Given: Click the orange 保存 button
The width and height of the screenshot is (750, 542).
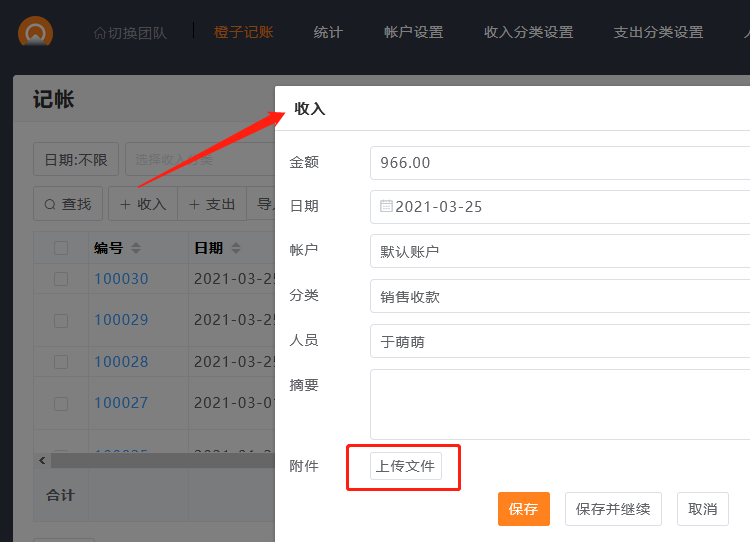Looking at the screenshot, I should coord(523,509).
